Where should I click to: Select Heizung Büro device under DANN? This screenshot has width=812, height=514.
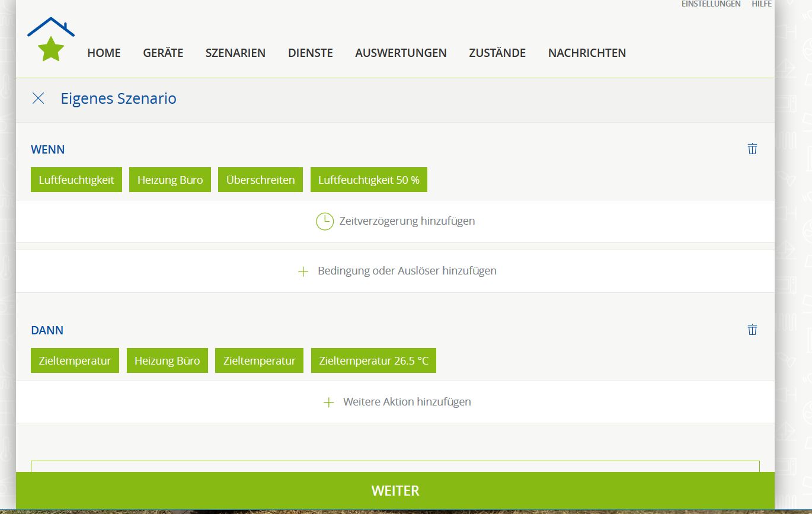coord(167,360)
